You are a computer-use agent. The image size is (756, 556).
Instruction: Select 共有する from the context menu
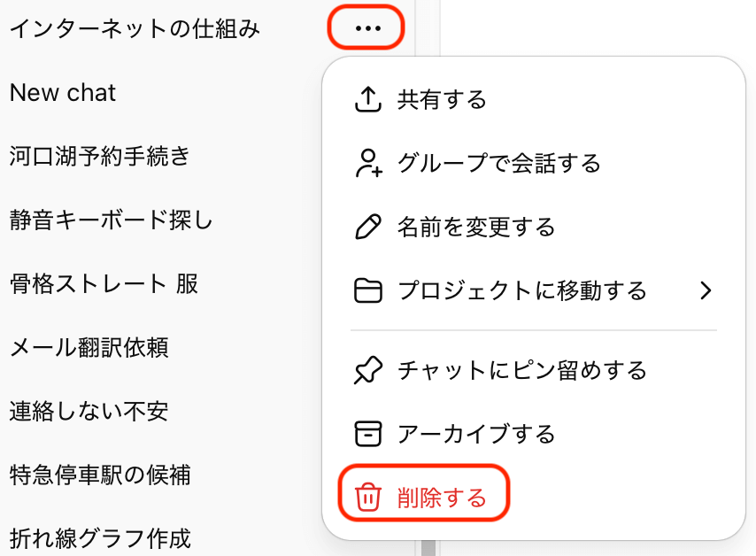point(443,99)
